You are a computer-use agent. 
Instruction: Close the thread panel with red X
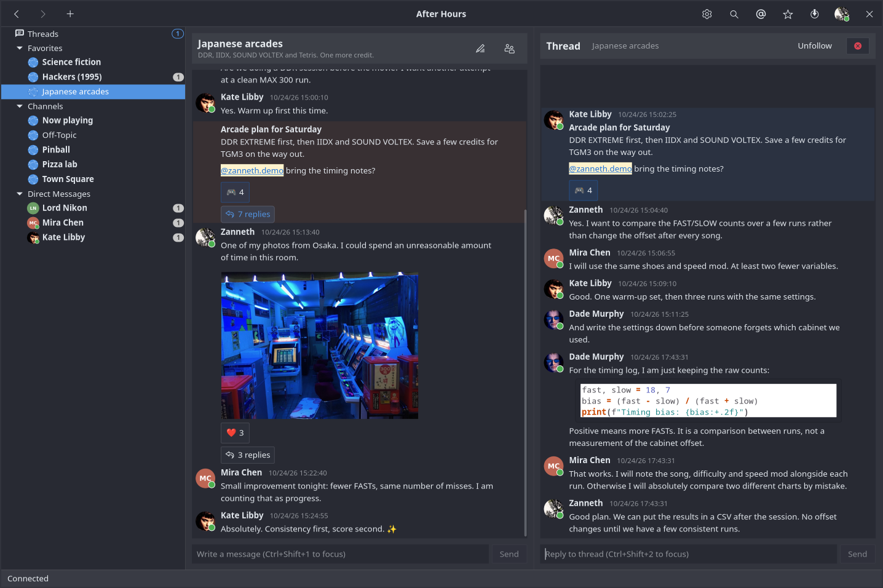click(x=858, y=46)
